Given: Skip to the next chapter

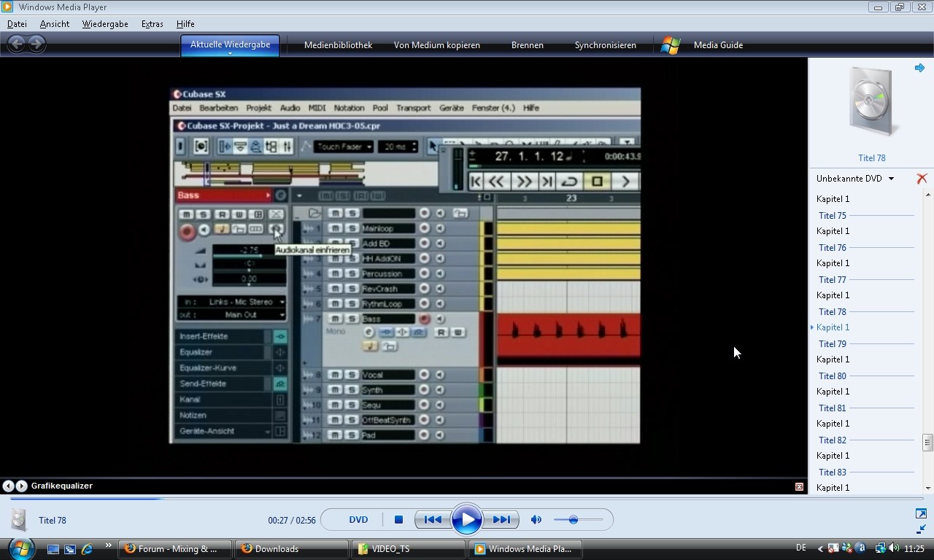Looking at the screenshot, I should click(501, 520).
